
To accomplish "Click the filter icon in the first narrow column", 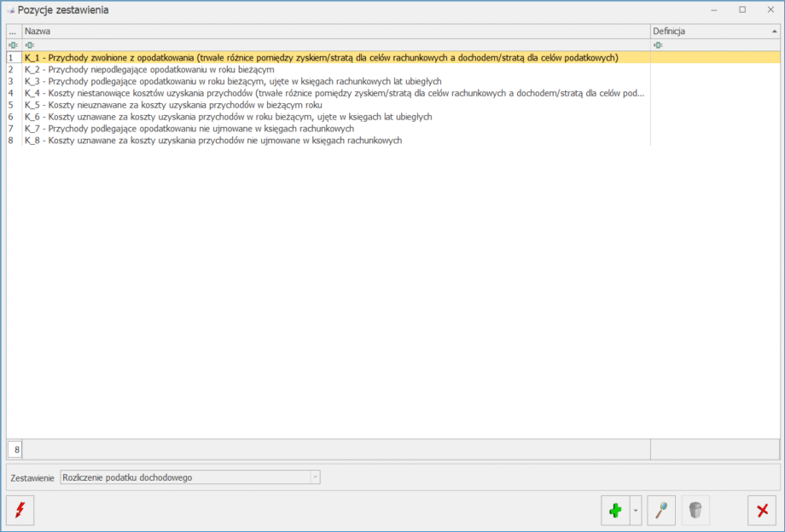I will pos(13,45).
